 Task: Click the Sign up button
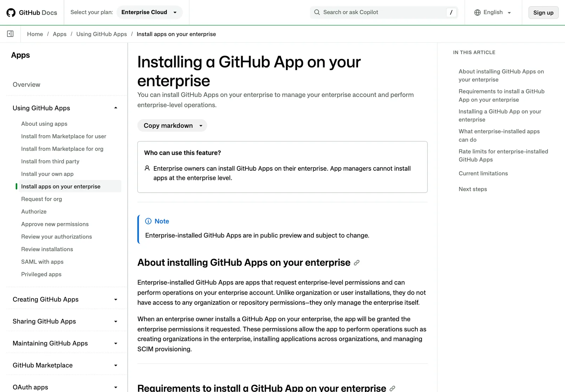pos(543,12)
